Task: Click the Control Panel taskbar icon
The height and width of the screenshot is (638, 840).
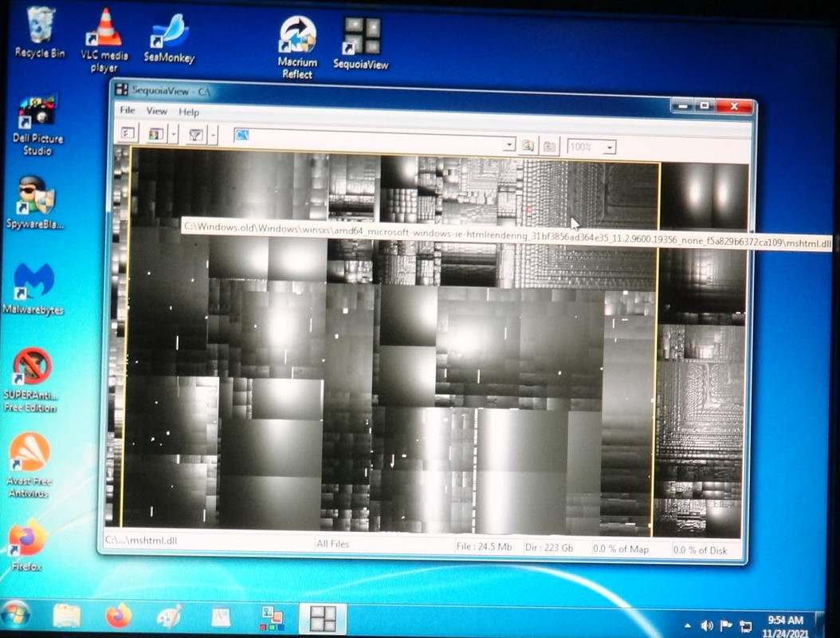Action: (272, 618)
